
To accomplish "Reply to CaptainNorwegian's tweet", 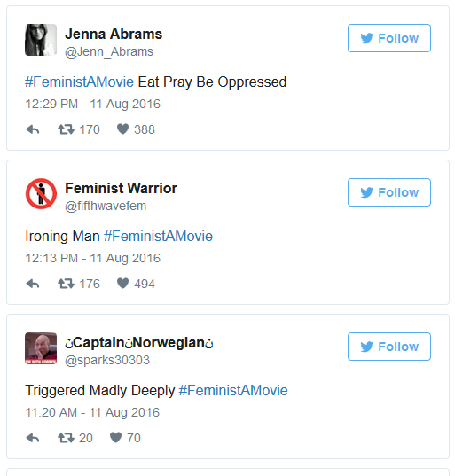I will (33, 438).
